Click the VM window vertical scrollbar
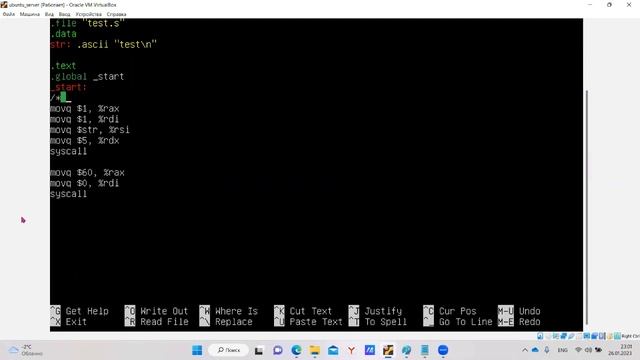The height and width of the screenshot is (360, 640). pos(587,206)
